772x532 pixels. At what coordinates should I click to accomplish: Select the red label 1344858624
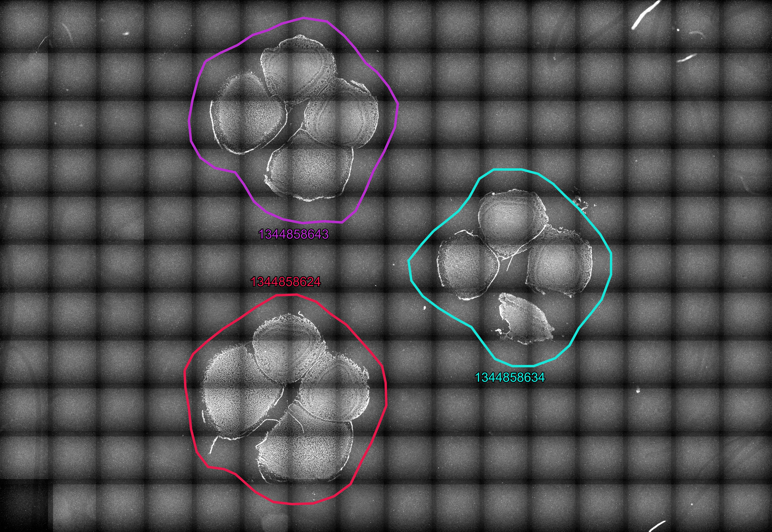(x=285, y=282)
